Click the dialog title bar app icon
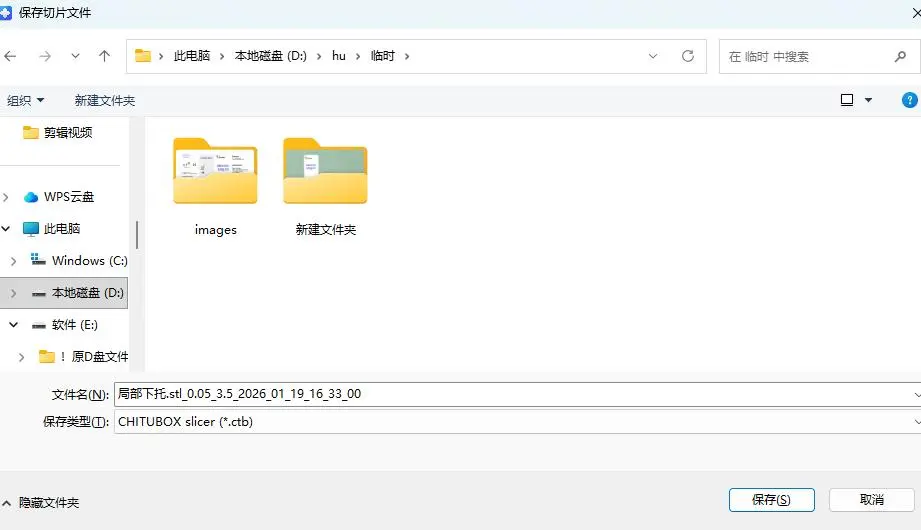This screenshot has width=921, height=530. point(5,12)
